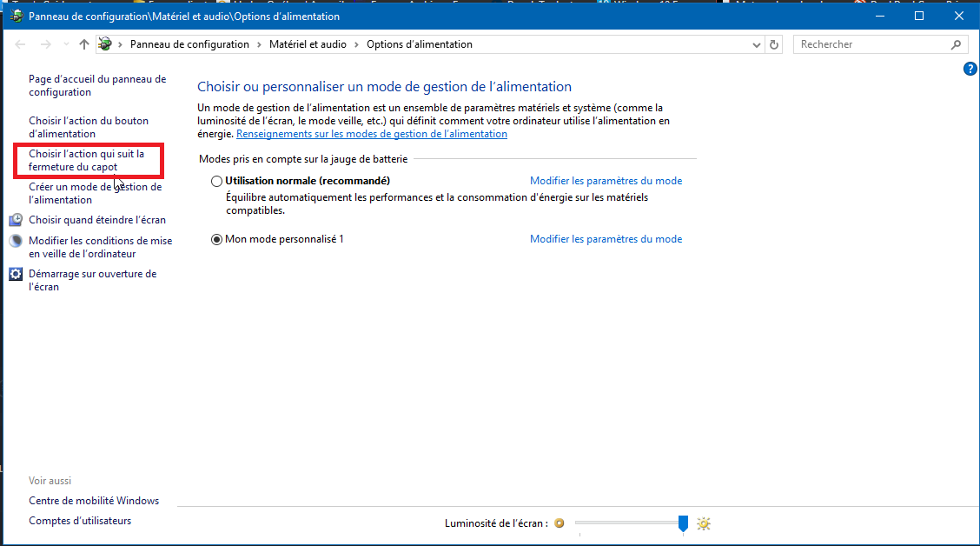The image size is (980, 546).
Task: Click the monitor icon beside Choisir quand éteindre
Action: pos(16,220)
